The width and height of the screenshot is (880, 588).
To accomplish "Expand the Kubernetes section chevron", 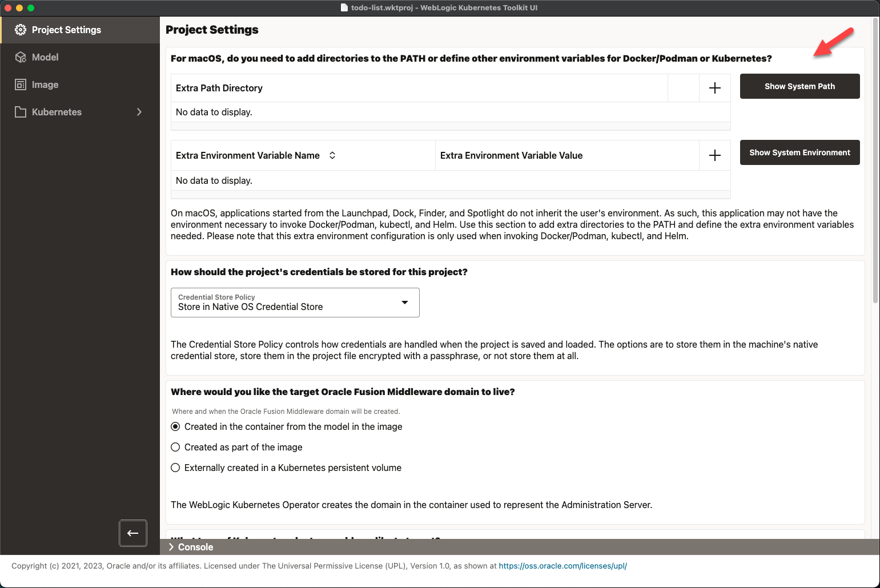I will pyautogui.click(x=139, y=112).
